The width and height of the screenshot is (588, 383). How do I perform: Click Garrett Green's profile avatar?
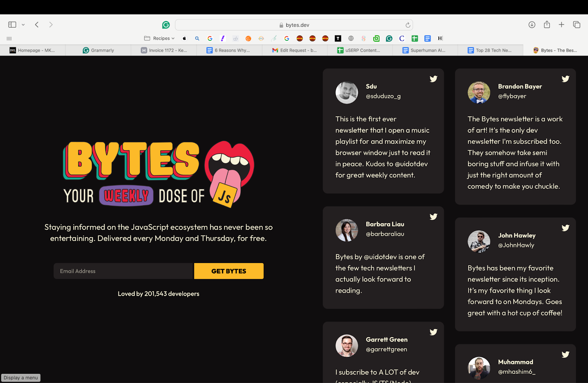(347, 346)
